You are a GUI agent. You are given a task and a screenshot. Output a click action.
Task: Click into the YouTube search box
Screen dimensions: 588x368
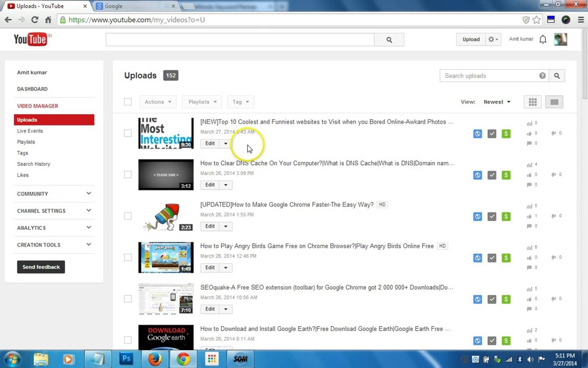(240, 40)
